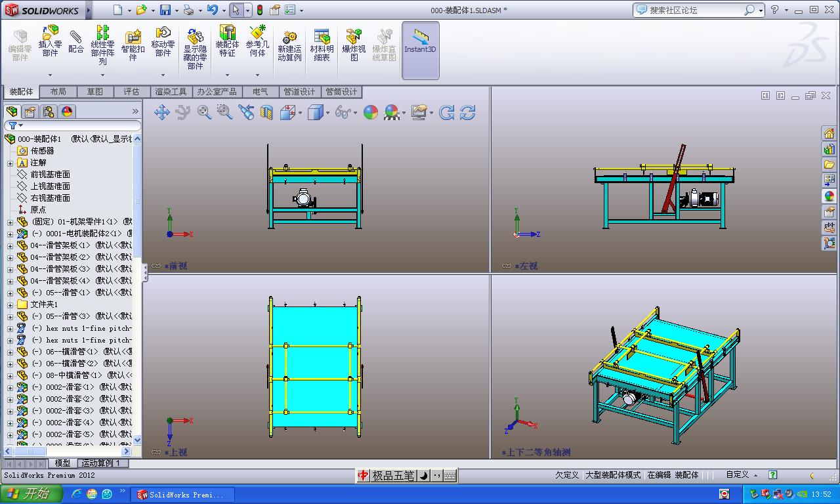Click the Exploded View (爆炸视图) icon

coord(354,45)
